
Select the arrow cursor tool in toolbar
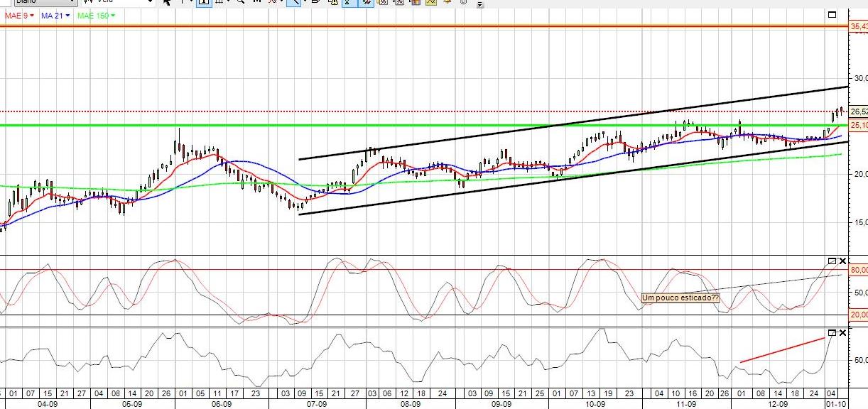166,3
